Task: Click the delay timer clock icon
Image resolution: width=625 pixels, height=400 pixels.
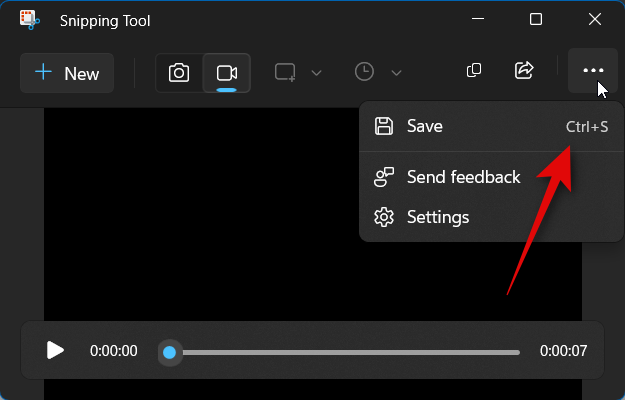Action: [x=365, y=72]
